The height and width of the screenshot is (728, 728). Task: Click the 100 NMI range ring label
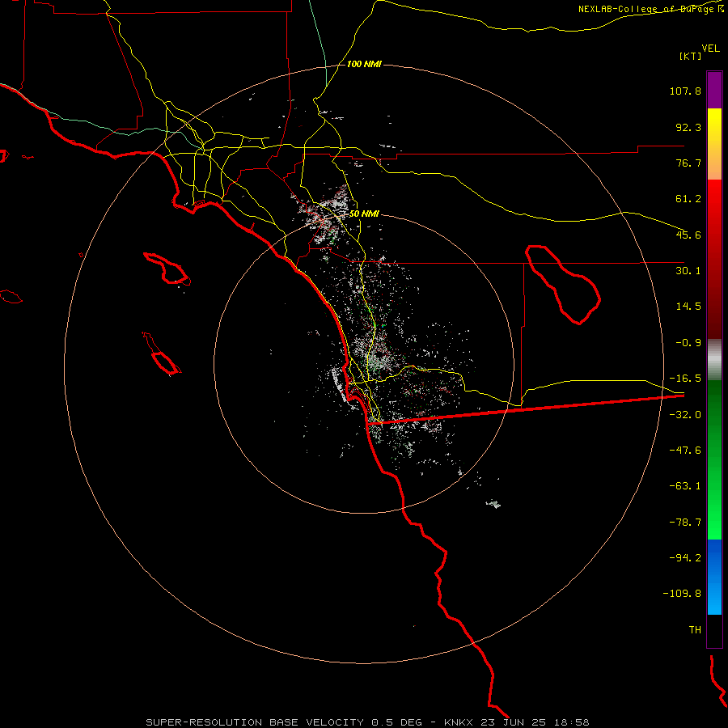click(x=364, y=64)
